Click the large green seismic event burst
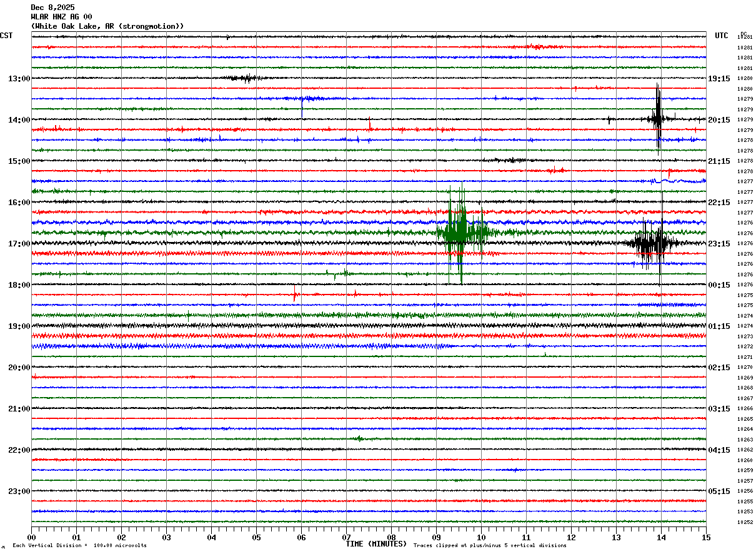This screenshot has width=756, height=554. [464, 234]
